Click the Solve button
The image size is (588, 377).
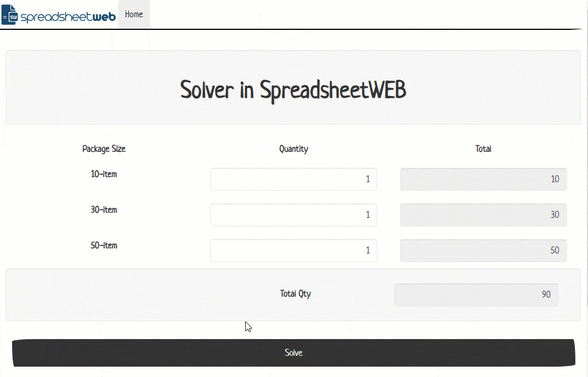point(293,353)
